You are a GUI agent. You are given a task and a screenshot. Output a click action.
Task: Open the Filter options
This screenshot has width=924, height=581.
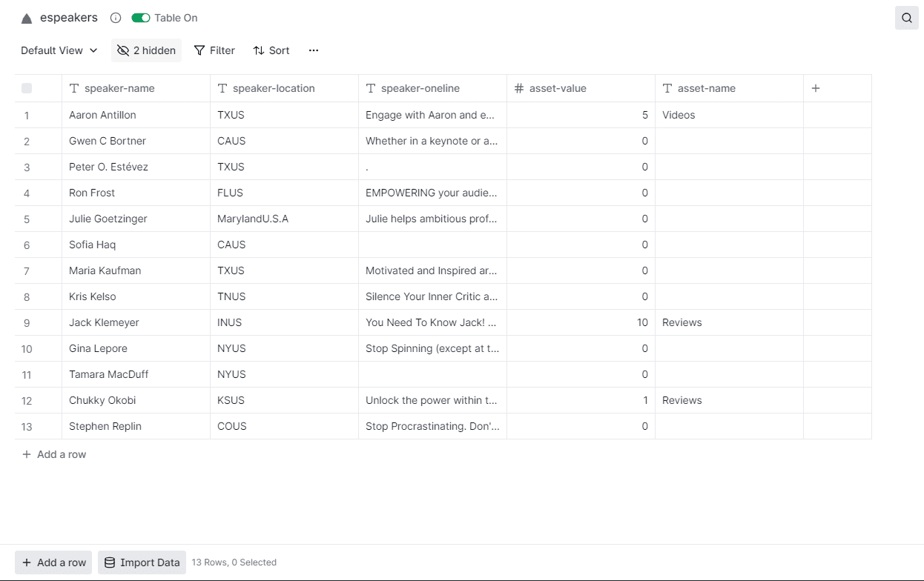[214, 50]
